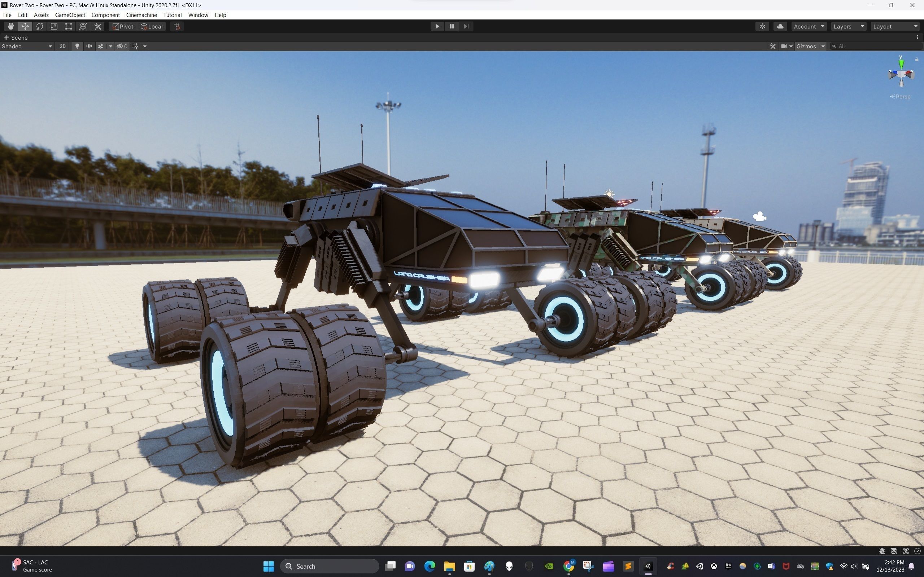The image size is (924, 577).
Task: Toggle 2D scene view mode
Action: (62, 46)
